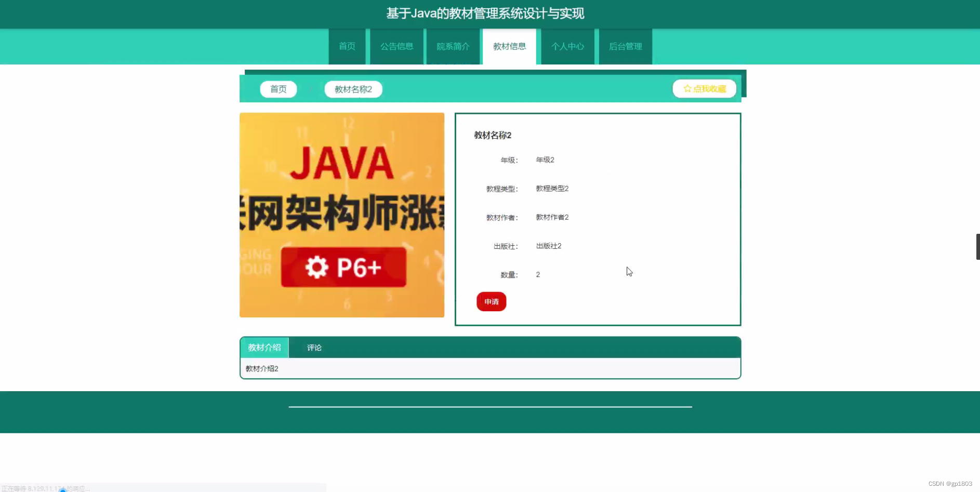The width and height of the screenshot is (980, 492).
Task: Click the Java course cover image
Action: 342,214
